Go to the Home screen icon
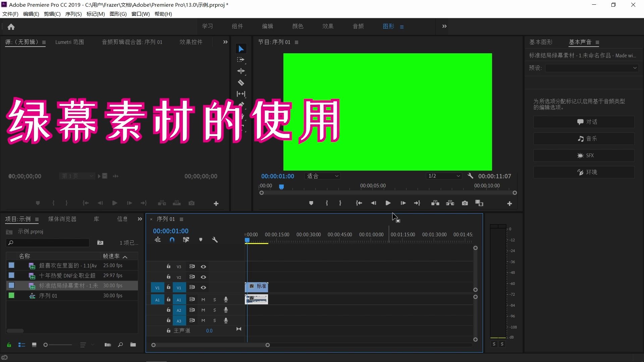The image size is (644, 362). (11, 27)
